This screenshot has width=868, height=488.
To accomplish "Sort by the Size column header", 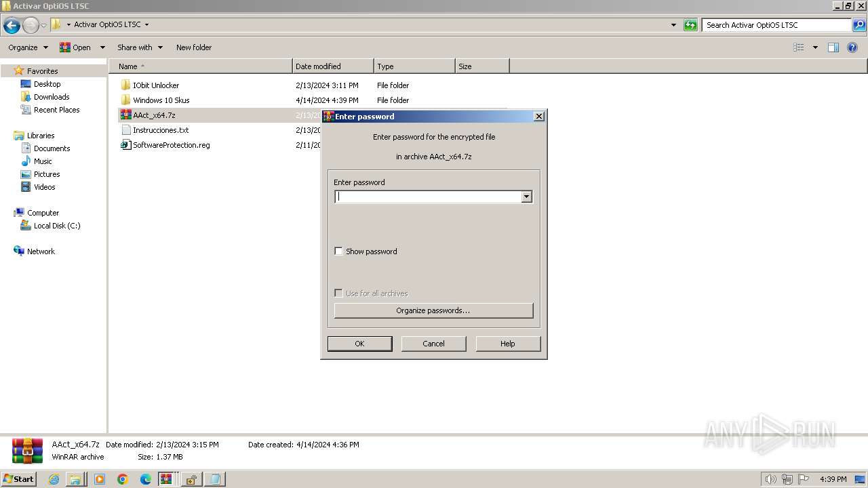I will coord(482,66).
